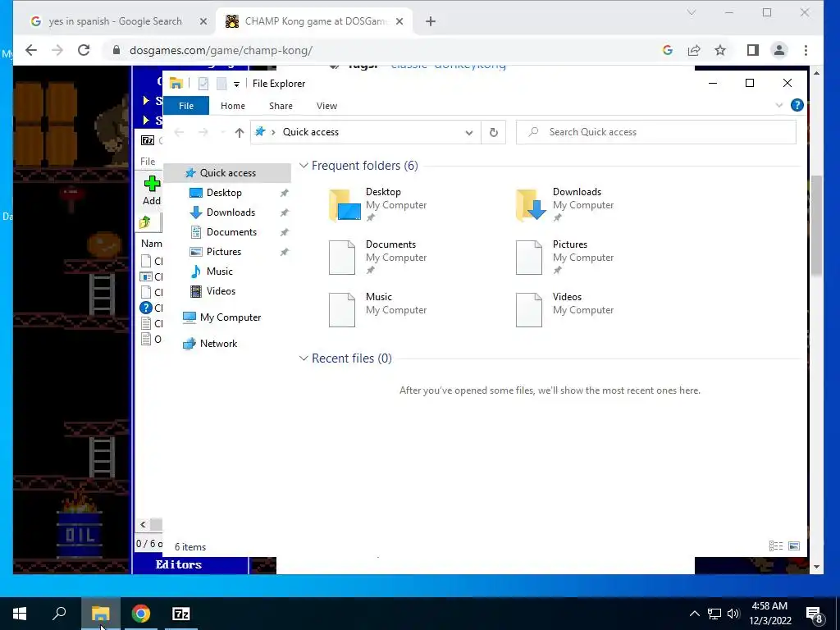Open the address bar history dropdown

coord(468,132)
